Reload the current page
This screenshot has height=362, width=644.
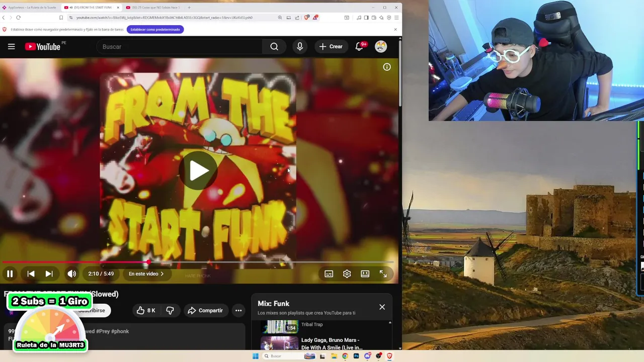pyautogui.click(x=18, y=18)
